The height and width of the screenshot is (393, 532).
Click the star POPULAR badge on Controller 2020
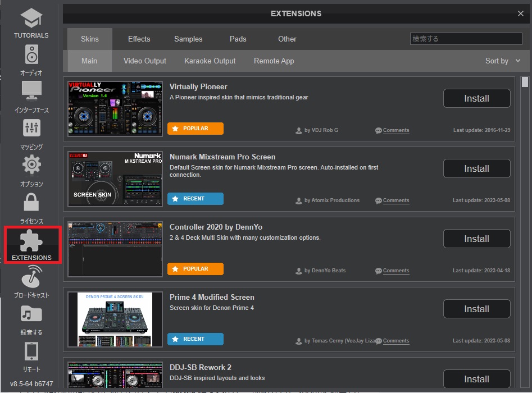pos(195,269)
